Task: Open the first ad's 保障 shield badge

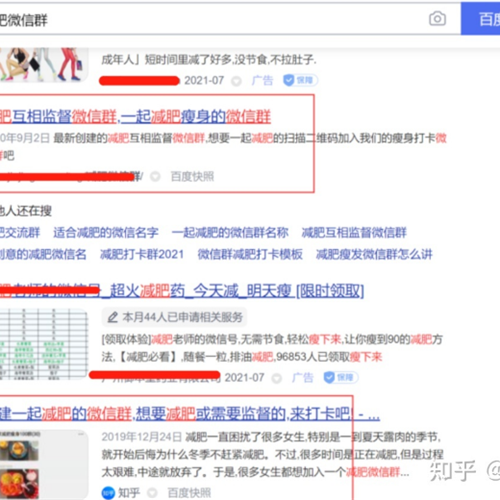Action: coord(300,80)
